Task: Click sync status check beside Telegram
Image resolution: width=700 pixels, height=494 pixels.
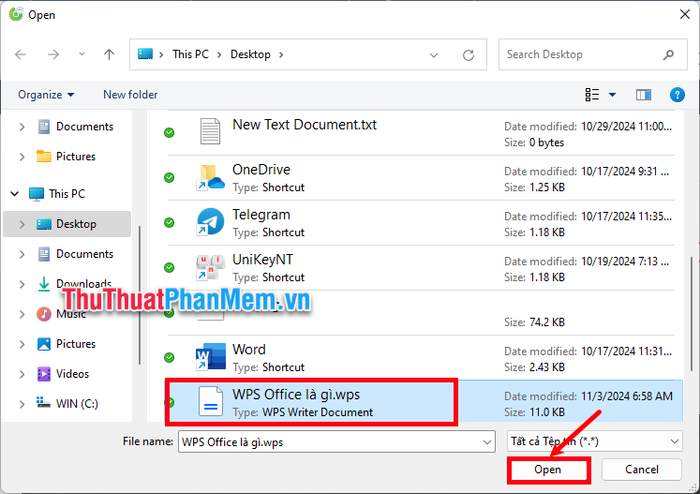Action: click(169, 223)
